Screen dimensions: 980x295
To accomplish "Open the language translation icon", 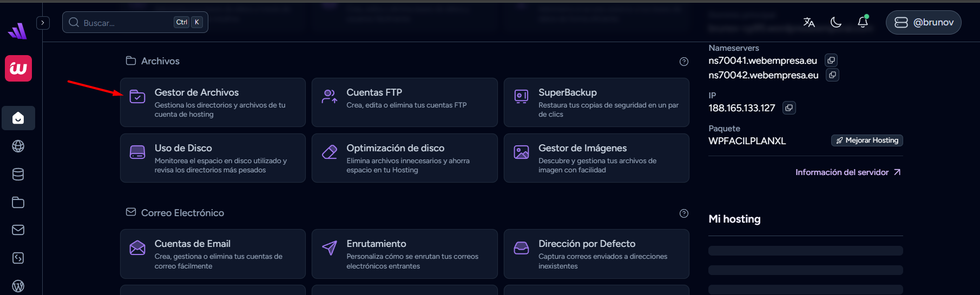I will tap(809, 22).
